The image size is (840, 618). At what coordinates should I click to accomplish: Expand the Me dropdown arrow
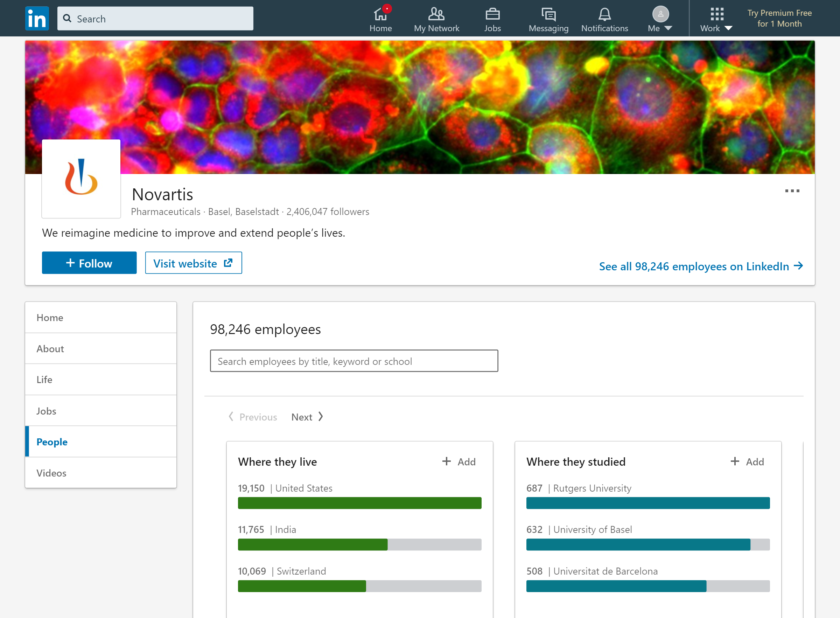pos(668,28)
